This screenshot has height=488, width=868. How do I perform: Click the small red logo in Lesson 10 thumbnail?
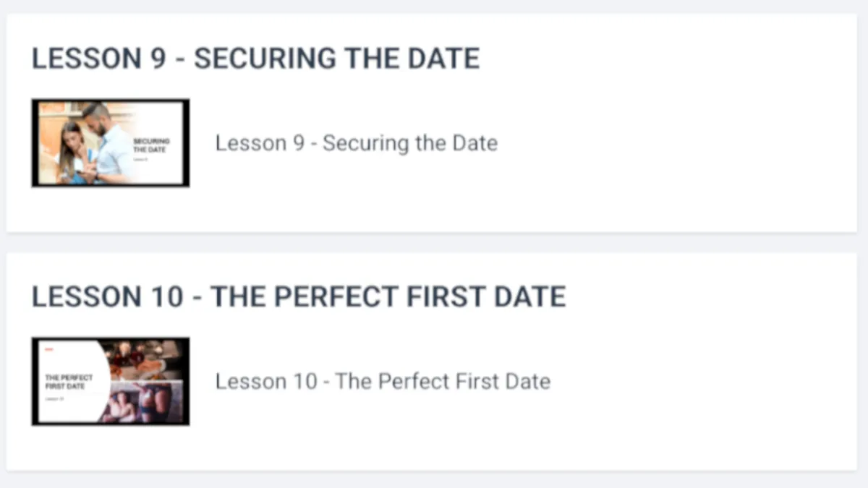pos(49,349)
